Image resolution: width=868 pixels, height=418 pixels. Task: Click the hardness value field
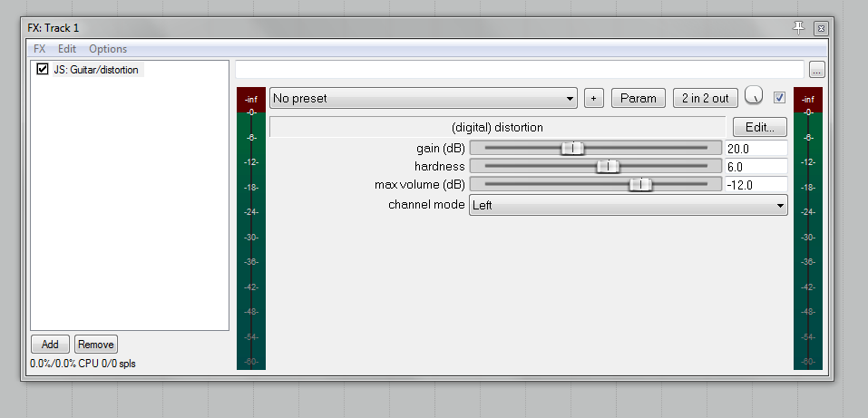(x=756, y=166)
